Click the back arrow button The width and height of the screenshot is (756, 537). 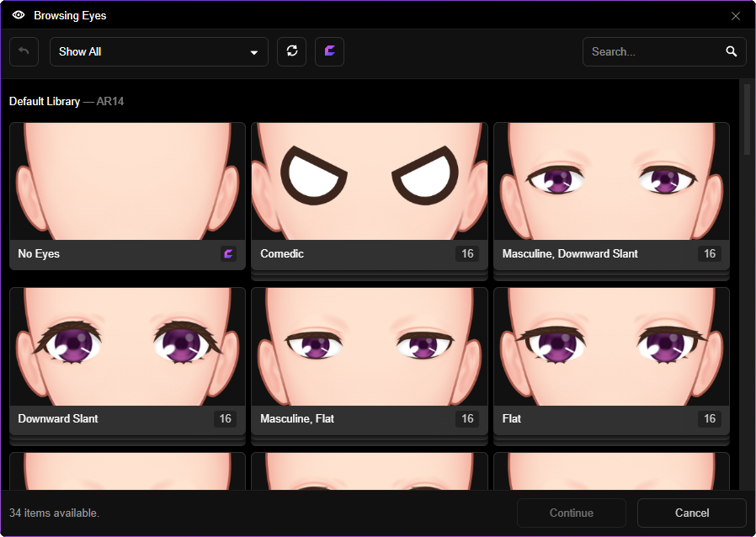pyautogui.click(x=24, y=51)
